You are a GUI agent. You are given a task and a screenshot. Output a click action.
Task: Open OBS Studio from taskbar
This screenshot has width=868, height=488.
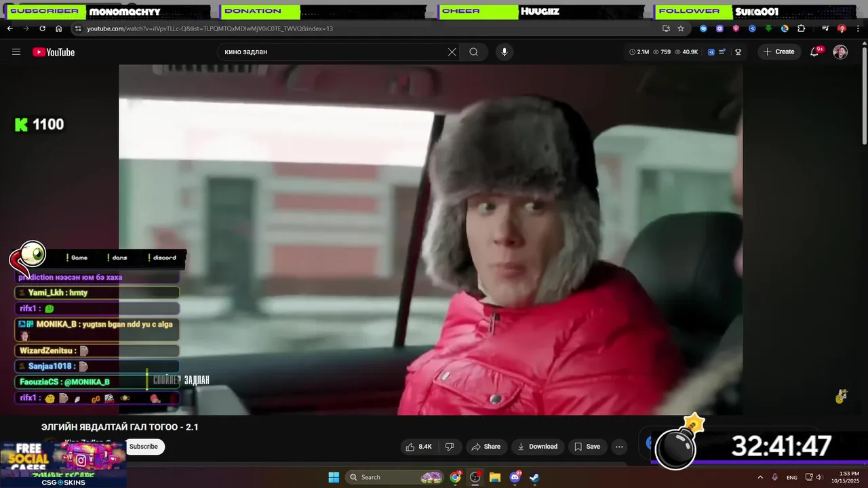[475, 477]
